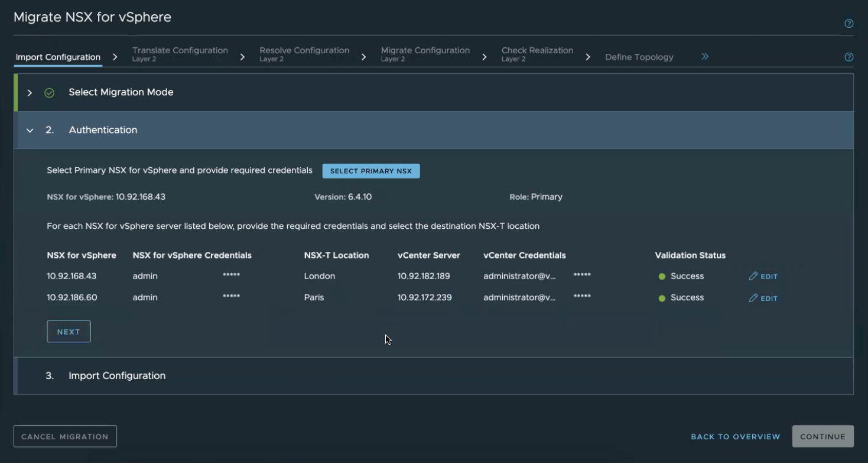This screenshot has height=463, width=868.
Task: Open the help icon beside wizard steps
Action: click(849, 57)
